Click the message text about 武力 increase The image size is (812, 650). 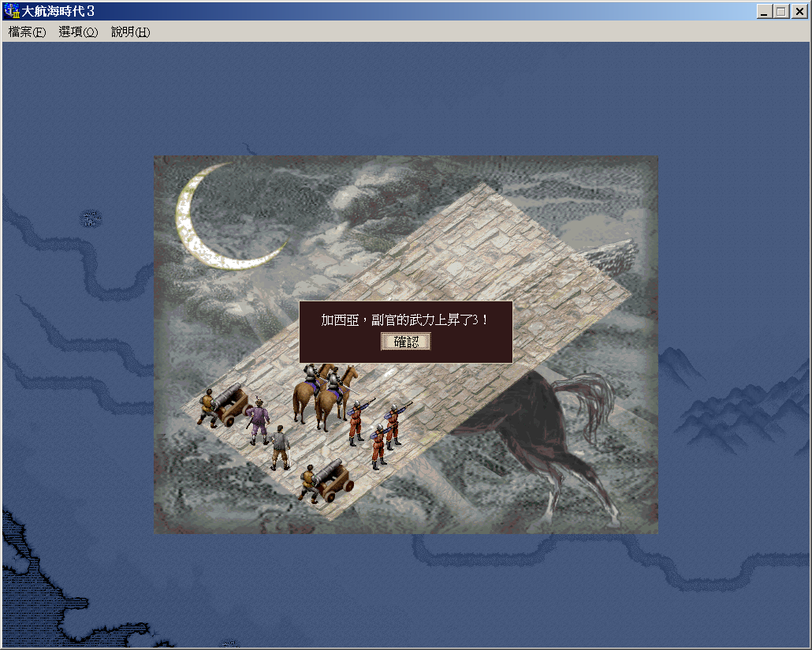[405, 320]
